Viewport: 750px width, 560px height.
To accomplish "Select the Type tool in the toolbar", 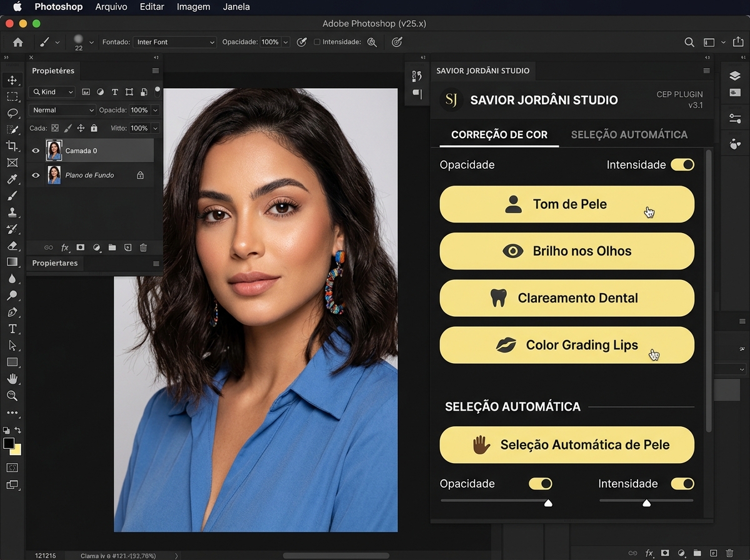I will 12,329.
